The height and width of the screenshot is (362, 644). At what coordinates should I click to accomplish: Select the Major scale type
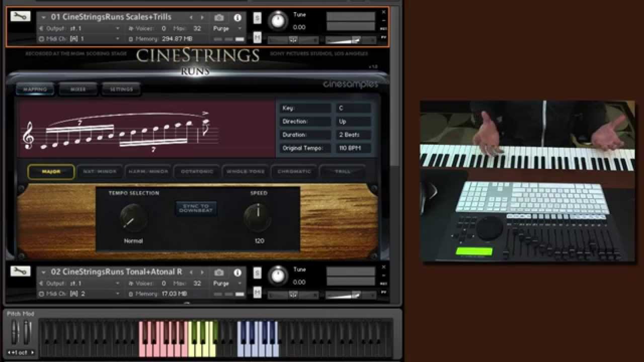pyautogui.click(x=51, y=172)
